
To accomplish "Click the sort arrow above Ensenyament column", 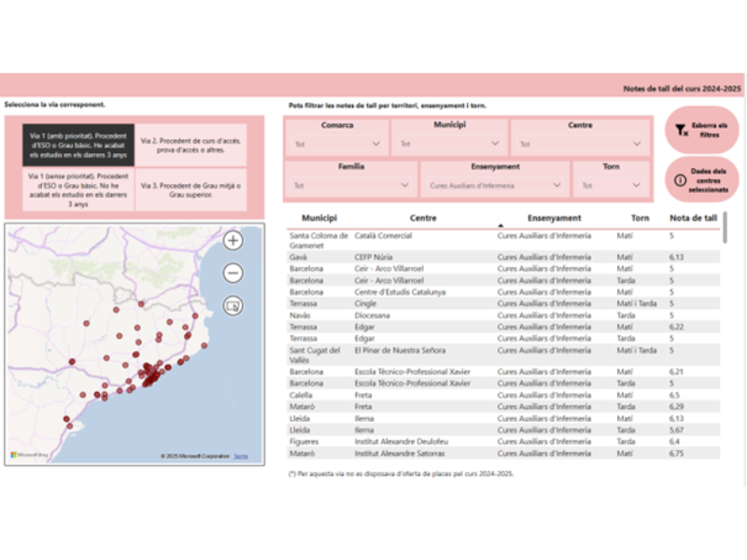I will pyautogui.click(x=500, y=225).
